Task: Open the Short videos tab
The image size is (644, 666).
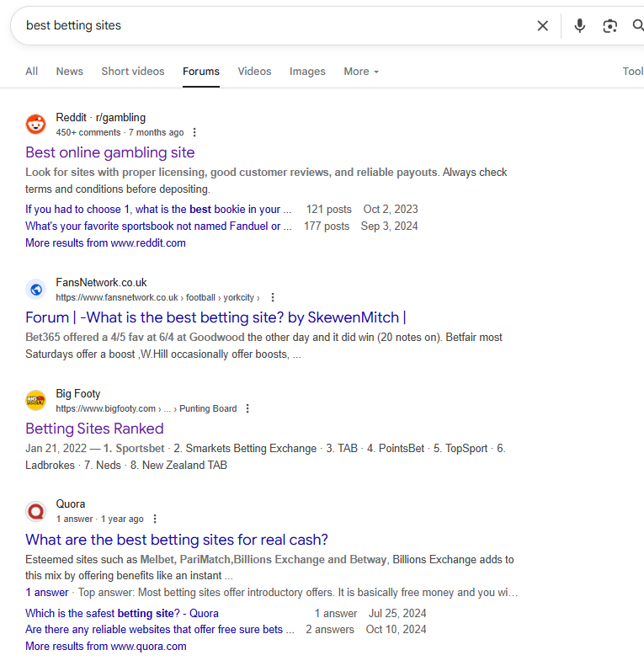Action: click(x=133, y=72)
